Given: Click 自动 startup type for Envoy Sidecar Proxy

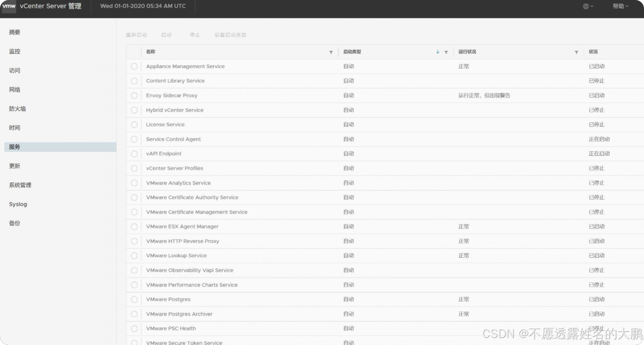Looking at the screenshot, I should [348, 96].
